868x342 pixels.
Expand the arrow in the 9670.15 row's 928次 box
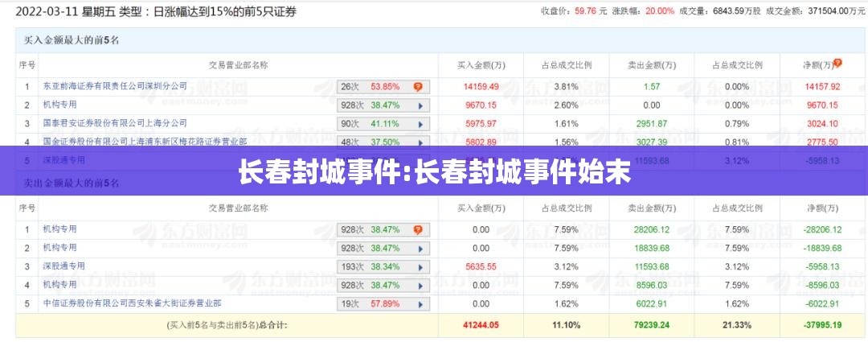[x=420, y=105]
